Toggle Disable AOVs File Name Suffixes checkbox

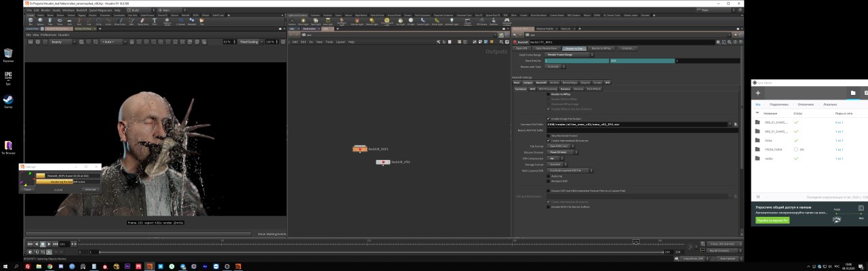[x=549, y=207]
